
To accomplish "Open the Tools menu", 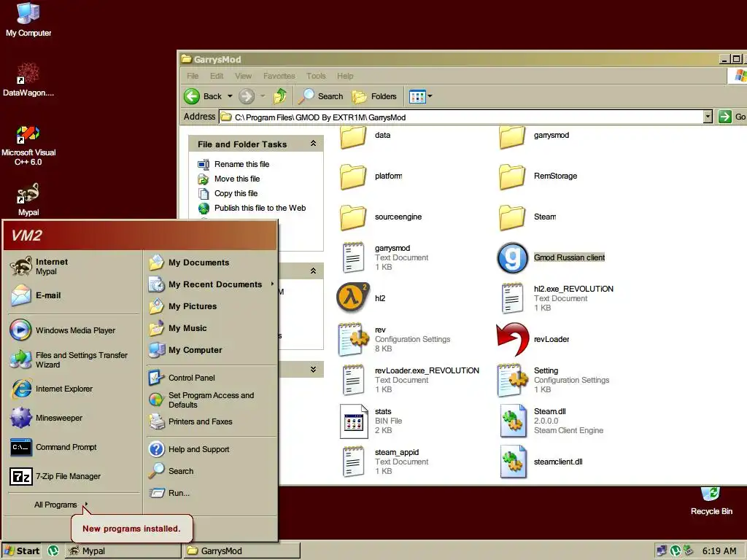I will [x=316, y=76].
